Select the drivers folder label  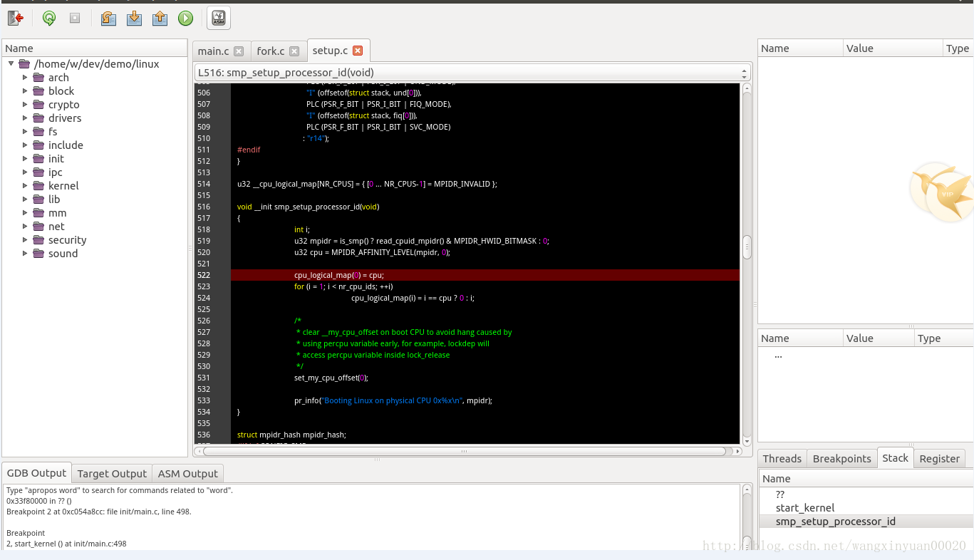pos(65,118)
